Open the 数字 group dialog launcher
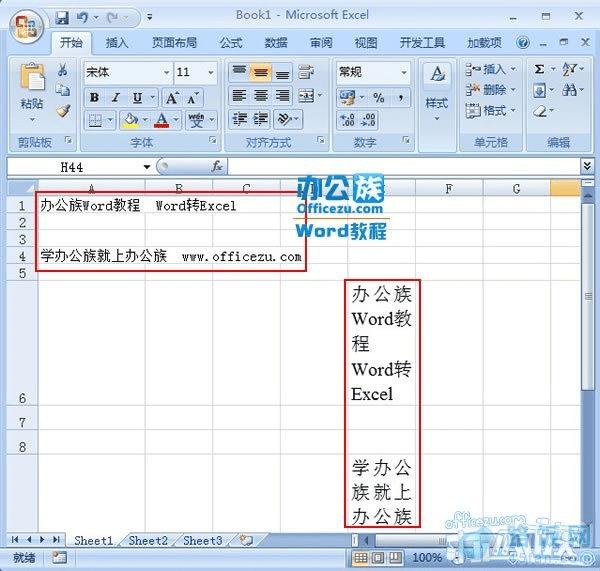This screenshot has height=571, width=600. (406, 140)
